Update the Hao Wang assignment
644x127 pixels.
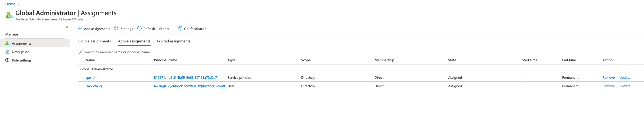(625, 86)
